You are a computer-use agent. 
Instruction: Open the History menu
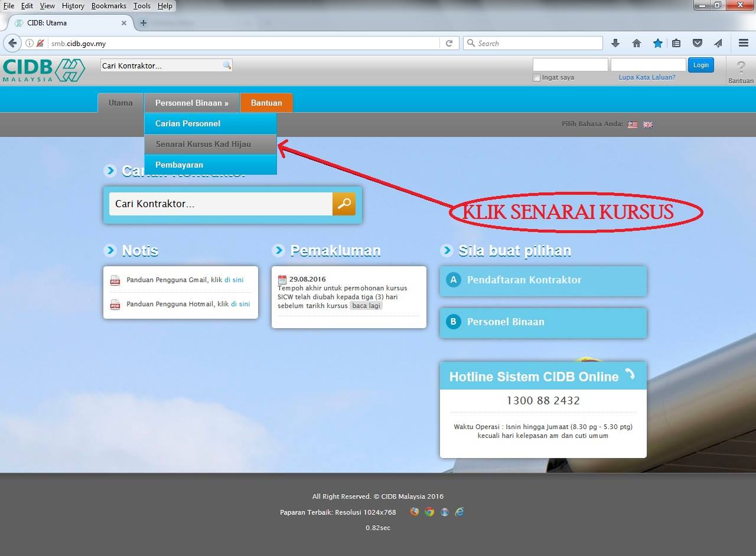[73, 6]
